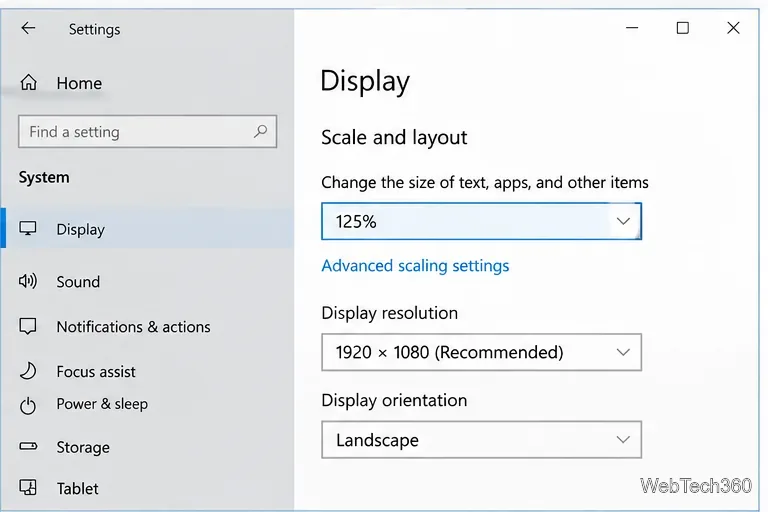This screenshot has height=512, width=768.
Task: Click the Focus assist moon icon
Action: pyautogui.click(x=28, y=371)
